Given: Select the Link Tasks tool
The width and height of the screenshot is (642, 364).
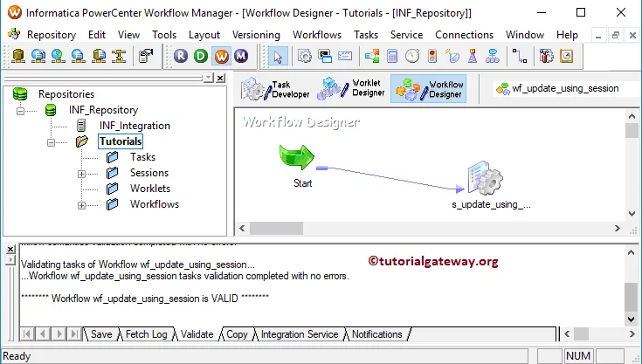Looking at the screenshot, I should (x=520, y=56).
